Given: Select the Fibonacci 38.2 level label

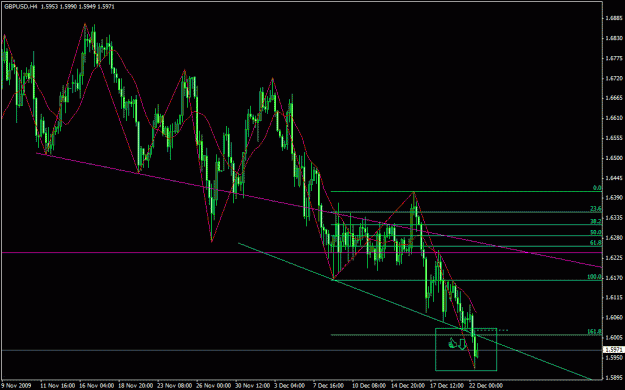Looking at the screenshot, I should point(596,221).
